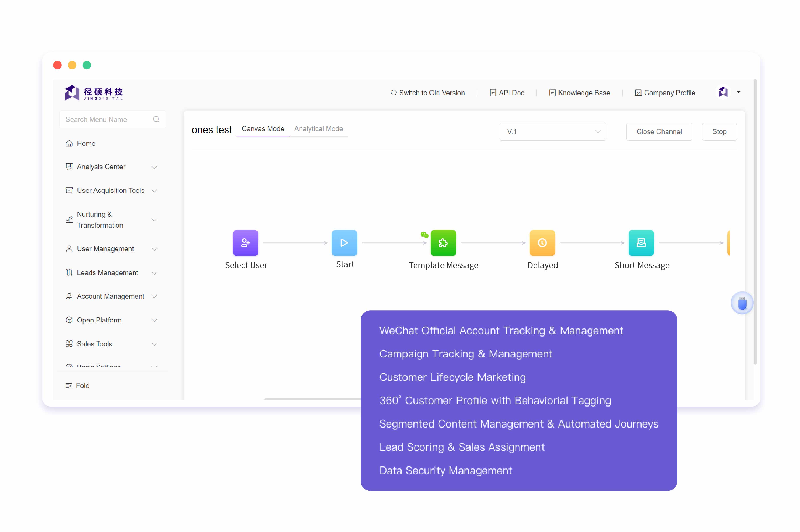The width and height of the screenshot is (800, 532).
Task: Expand the User Management chevron
Action: coord(154,249)
